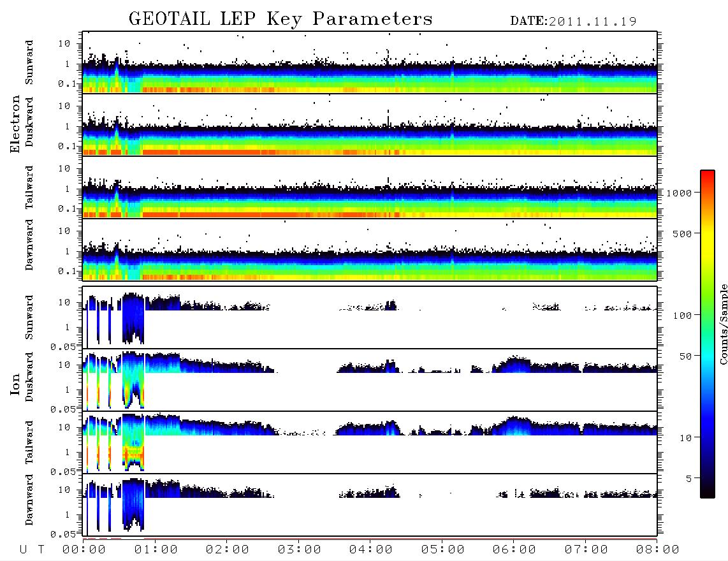Viewport: 728px width, 561px height.
Task: Click the 0.05 tick of Ion Sunward axis
Action: pyautogui.click(x=62, y=346)
